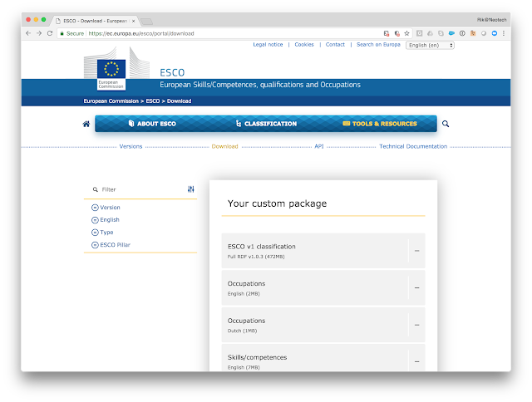Screen dimensions: 532x402
Task: Remove Occupations Dutch from package
Action: [x=417, y=325]
